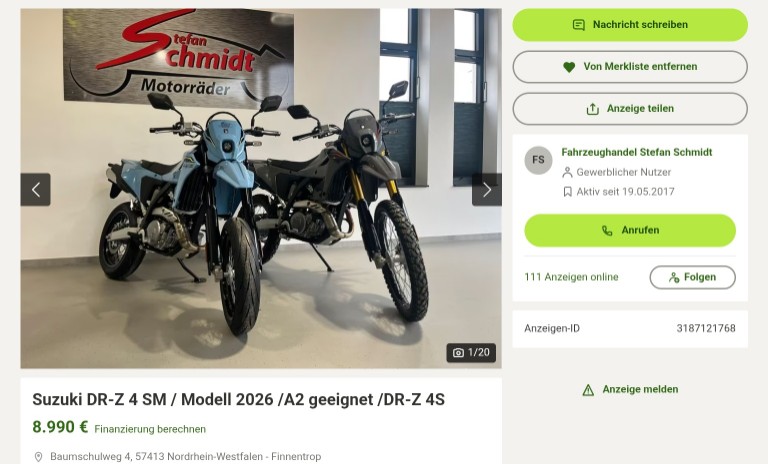
Task: Call the dealer with Anrufen button
Action: [x=630, y=230]
